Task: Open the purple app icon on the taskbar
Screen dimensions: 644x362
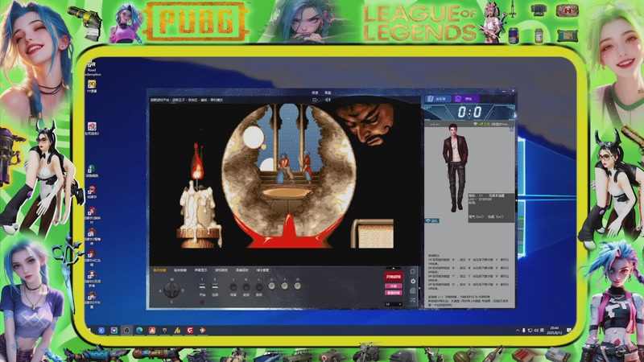Action: point(114,331)
